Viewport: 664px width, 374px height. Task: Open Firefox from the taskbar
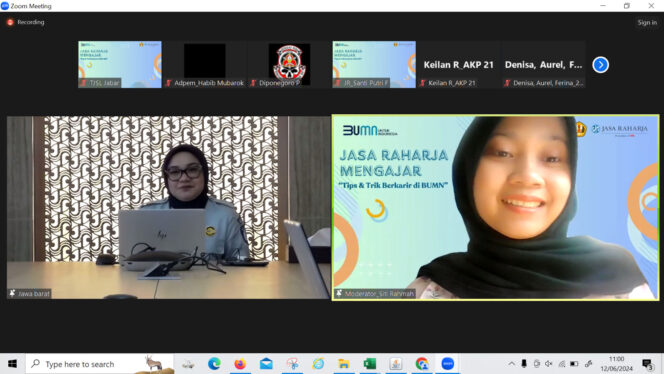click(240, 364)
